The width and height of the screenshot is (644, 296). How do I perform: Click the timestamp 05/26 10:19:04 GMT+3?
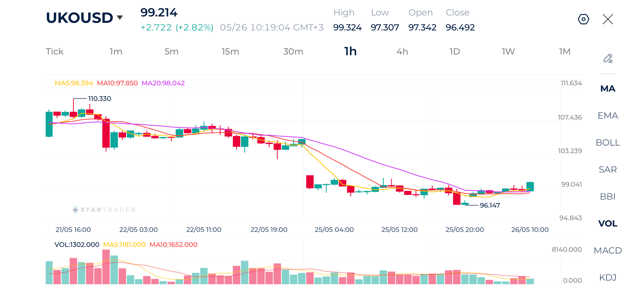[x=272, y=27]
